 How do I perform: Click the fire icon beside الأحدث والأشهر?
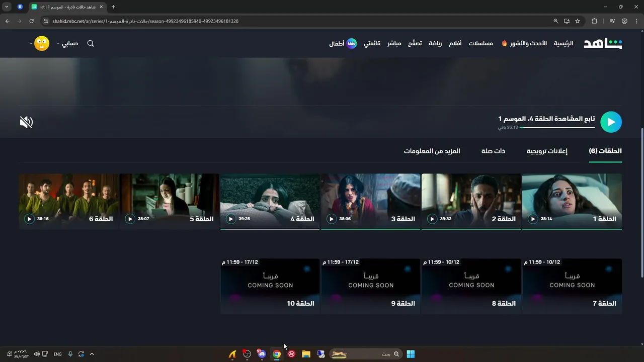pyautogui.click(x=504, y=43)
